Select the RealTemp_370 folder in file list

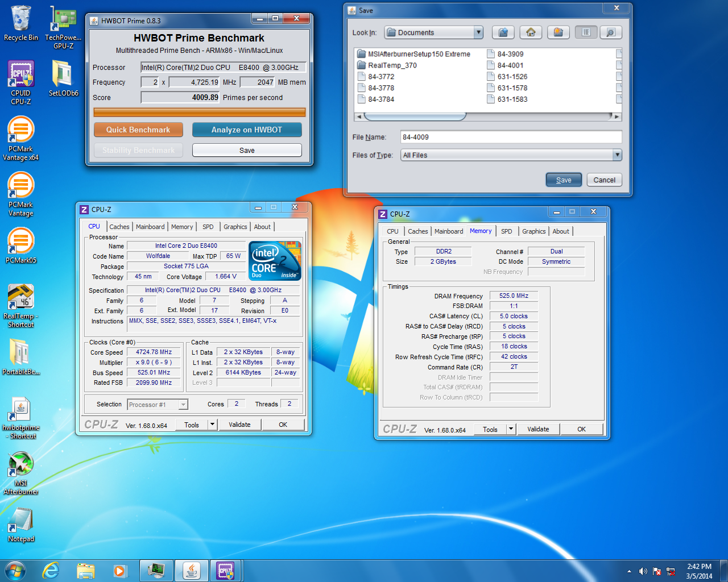pyautogui.click(x=387, y=65)
